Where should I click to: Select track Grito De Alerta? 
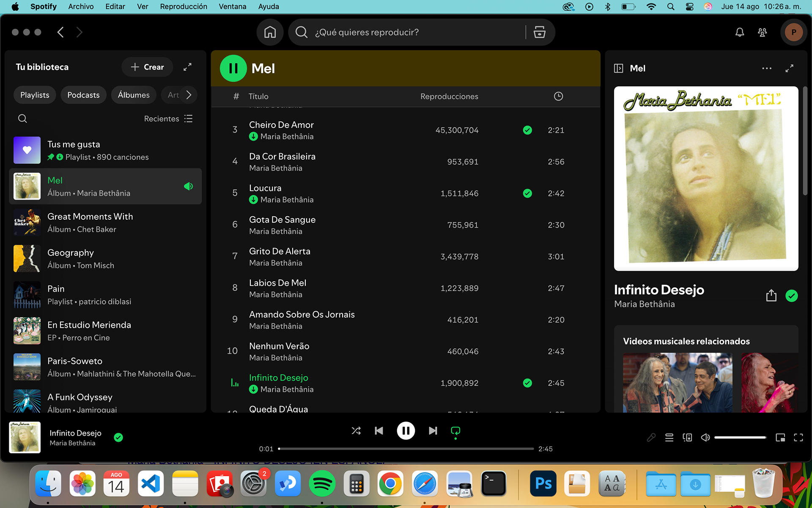tap(405, 257)
